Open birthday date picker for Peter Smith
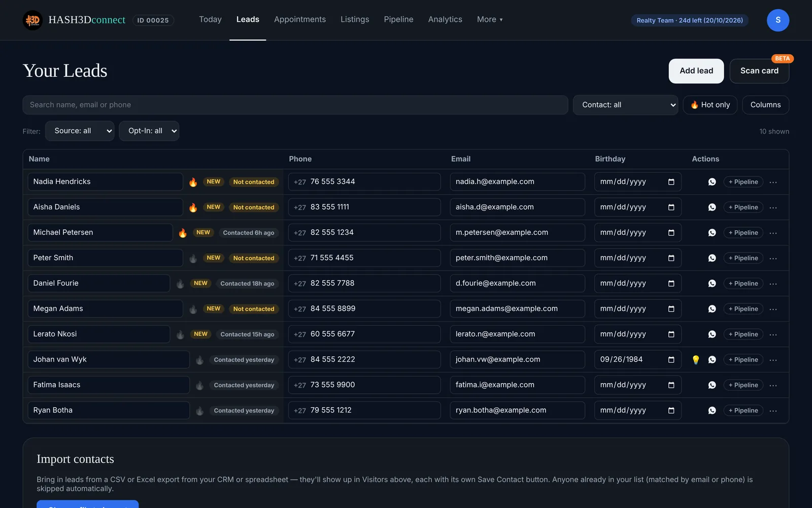This screenshot has height=508, width=812. [x=671, y=258]
